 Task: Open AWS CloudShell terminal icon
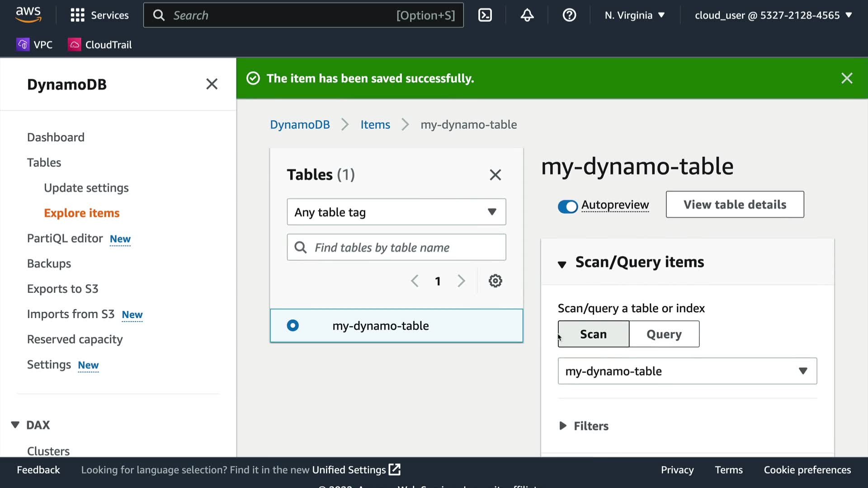pos(485,15)
